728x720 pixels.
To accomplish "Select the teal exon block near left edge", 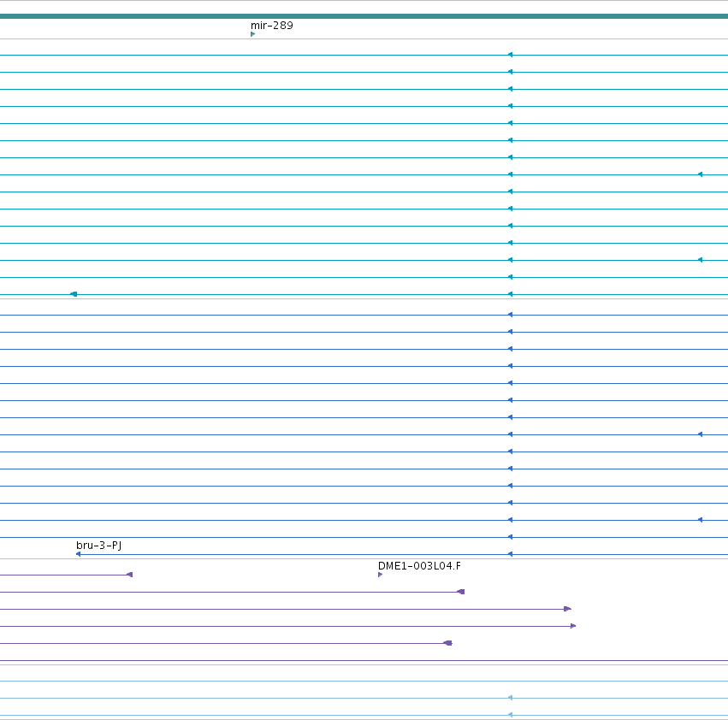I will [74, 294].
